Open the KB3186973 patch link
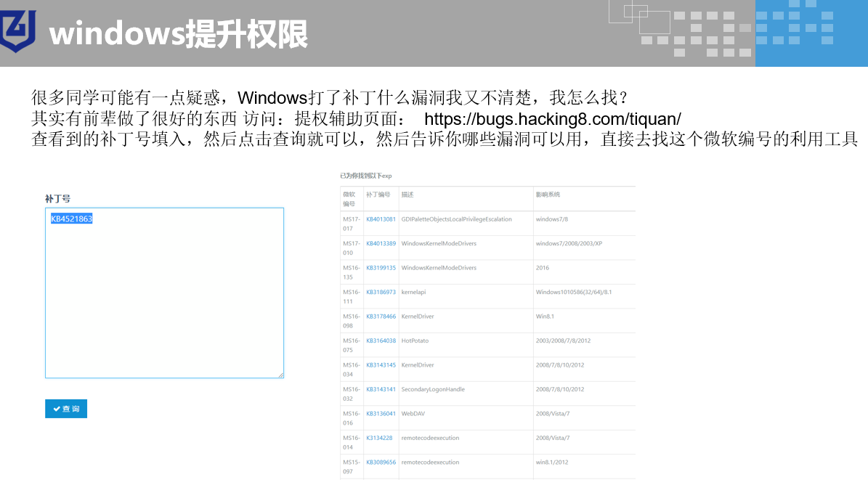This screenshot has height=485, width=868. (x=381, y=293)
